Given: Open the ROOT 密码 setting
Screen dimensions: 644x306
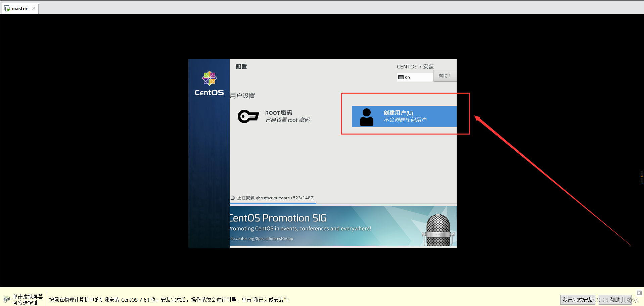Looking at the screenshot, I should [x=274, y=116].
